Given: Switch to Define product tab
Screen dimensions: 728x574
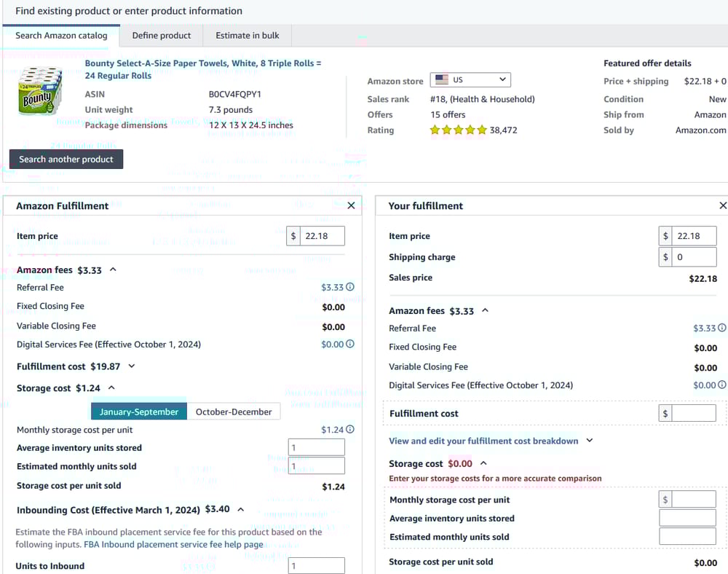Looking at the screenshot, I should 161,35.
